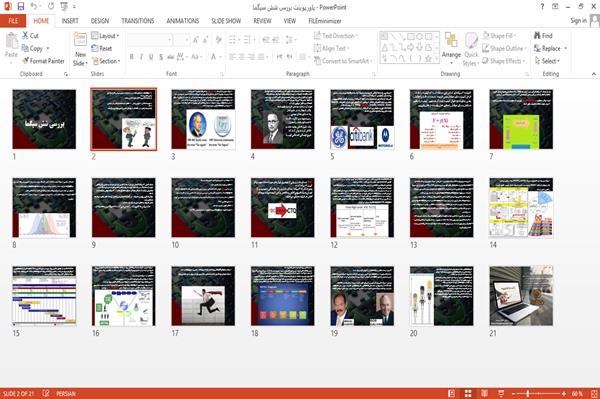Open the Find tool in Editing group

click(x=543, y=36)
